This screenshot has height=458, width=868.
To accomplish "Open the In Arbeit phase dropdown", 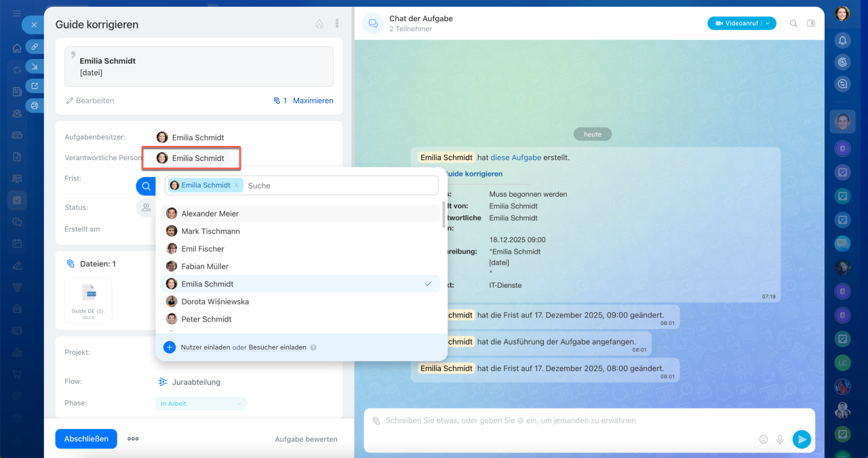I will pos(201,404).
